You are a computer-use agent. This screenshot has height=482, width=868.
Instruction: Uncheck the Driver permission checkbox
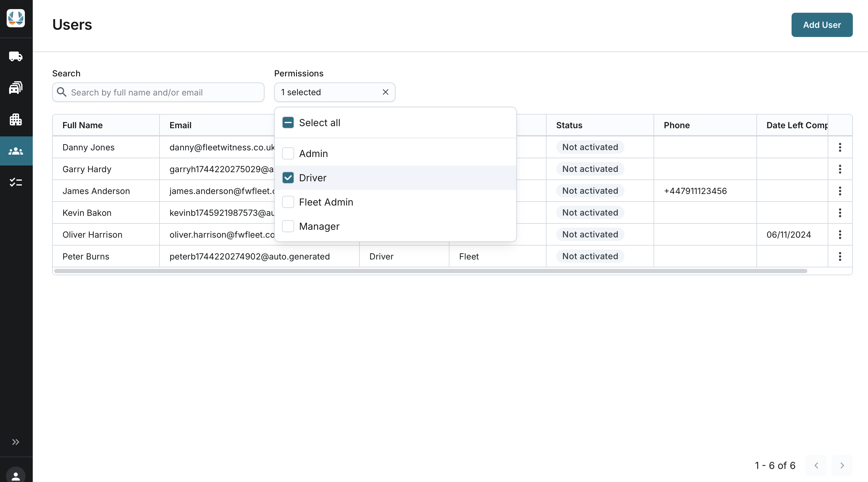point(288,178)
